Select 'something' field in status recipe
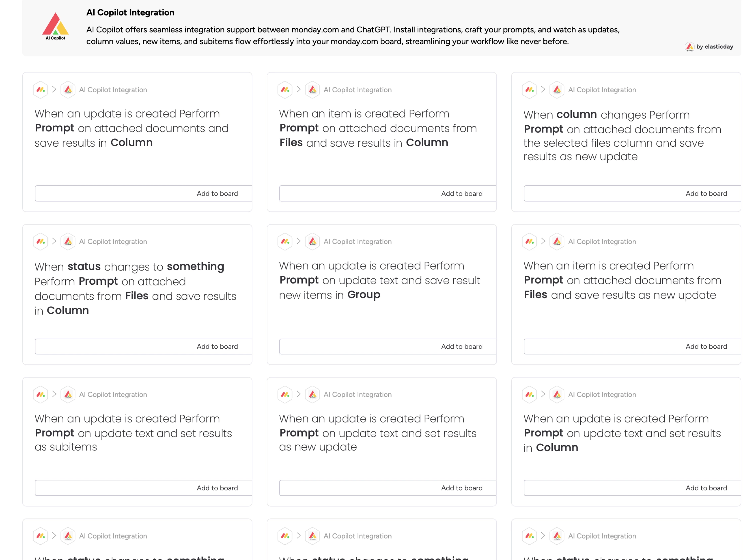The image size is (756, 560). tap(195, 267)
